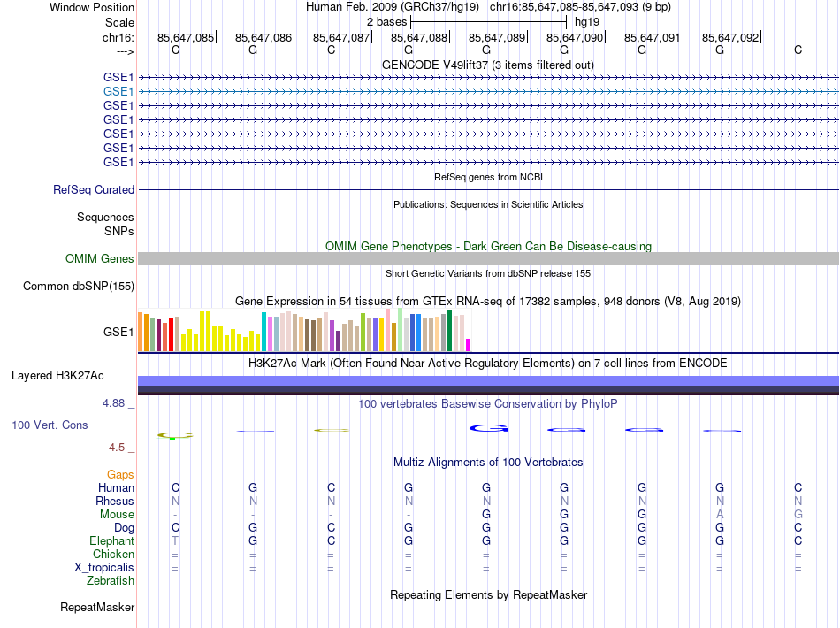Viewport: 840px width, 628px height.
Task: Click the blue H3K27Ac signal band
Action: tap(488, 380)
